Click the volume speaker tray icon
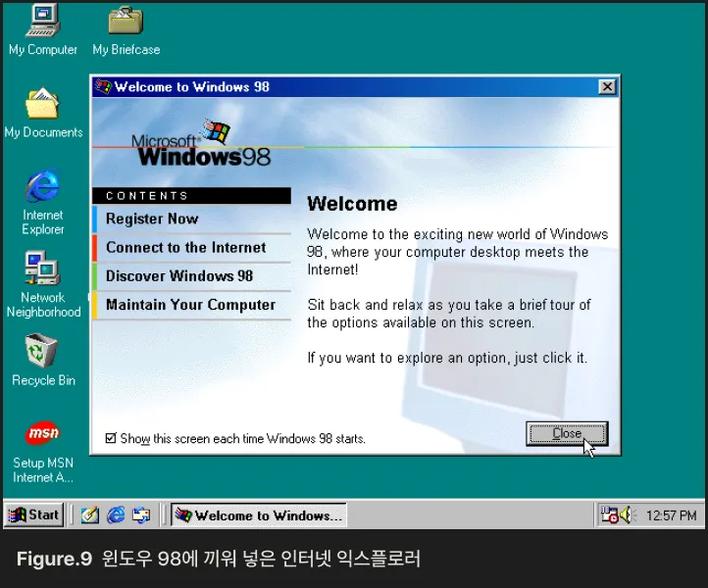This screenshot has width=708, height=588. (628, 514)
